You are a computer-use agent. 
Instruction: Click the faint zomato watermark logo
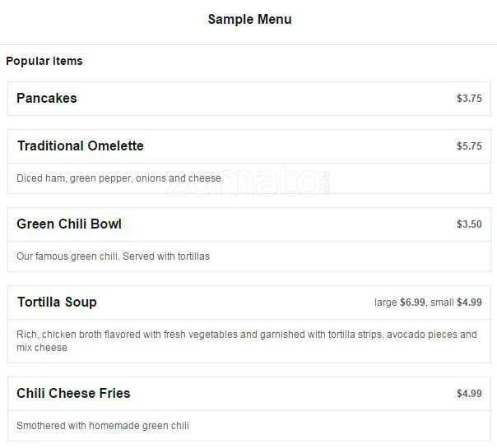point(248,184)
